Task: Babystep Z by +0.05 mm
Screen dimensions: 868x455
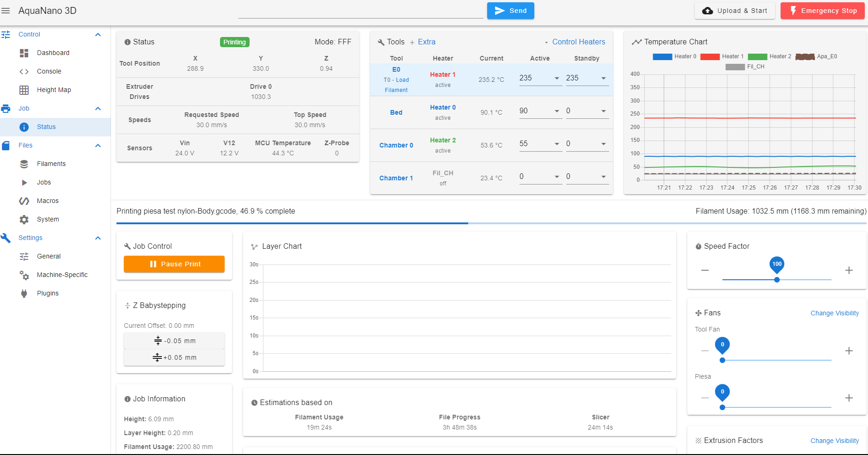Action: (174, 357)
